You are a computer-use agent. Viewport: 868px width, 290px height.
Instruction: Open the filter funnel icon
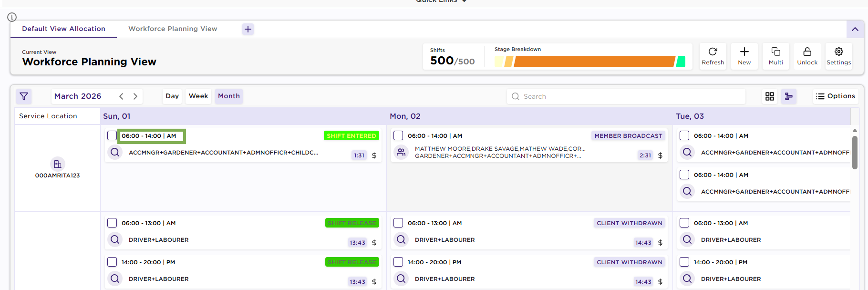(24, 96)
